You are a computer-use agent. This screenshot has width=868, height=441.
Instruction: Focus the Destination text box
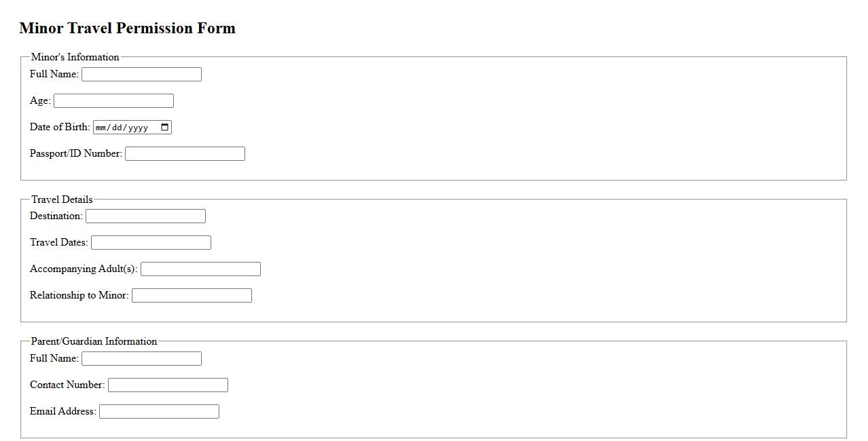click(145, 216)
